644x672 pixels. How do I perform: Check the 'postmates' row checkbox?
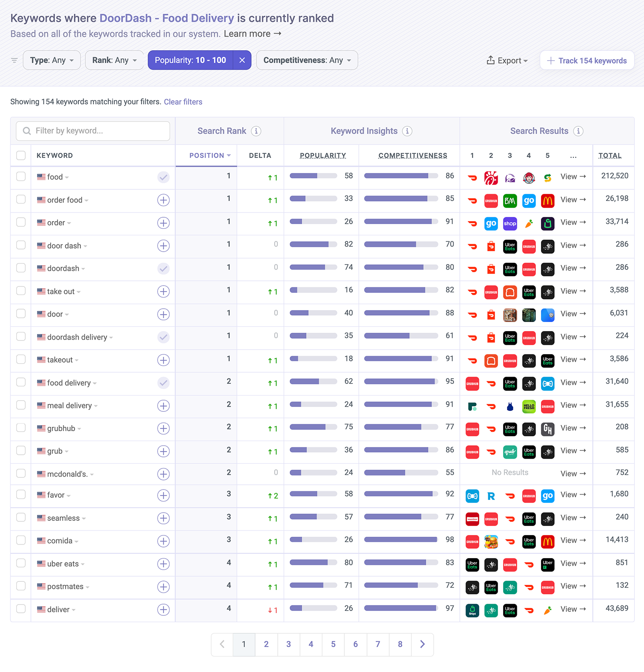click(x=21, y=586)
